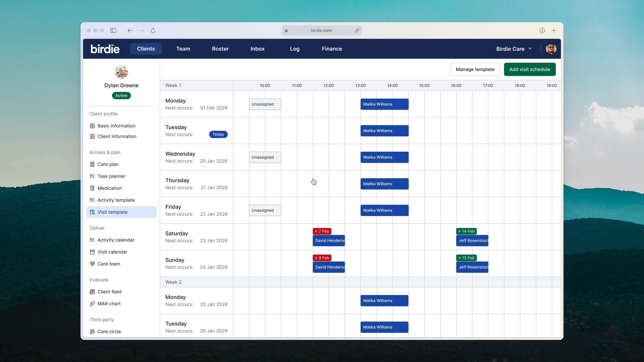Click the Visit calendar icon
Screen dimensions: 644x362
(x=92, y=252)
